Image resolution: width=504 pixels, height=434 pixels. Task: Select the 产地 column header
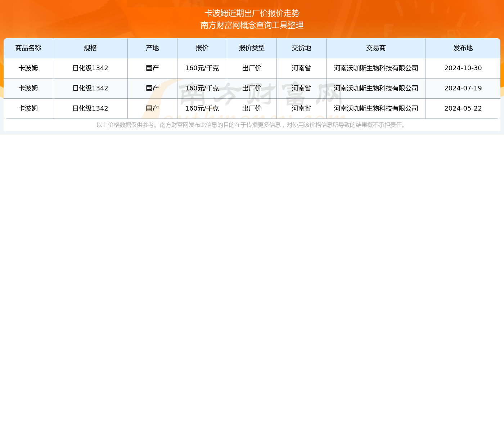click(152, 48)
